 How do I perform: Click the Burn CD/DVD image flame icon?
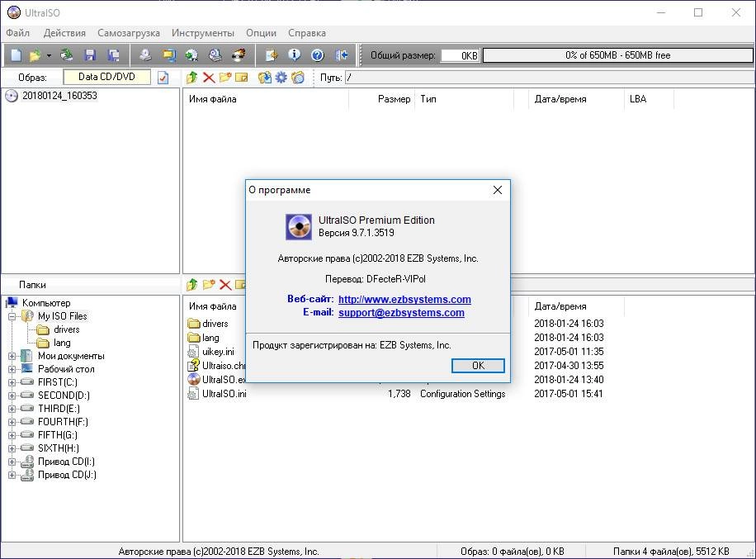pyautogui.click(x=239, y=55)
